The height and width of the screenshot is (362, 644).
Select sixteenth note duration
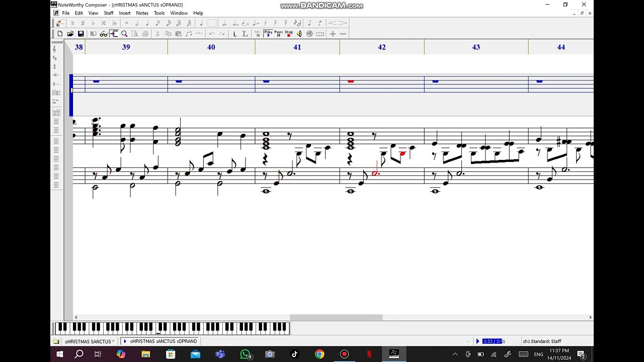tap(168, 23)
